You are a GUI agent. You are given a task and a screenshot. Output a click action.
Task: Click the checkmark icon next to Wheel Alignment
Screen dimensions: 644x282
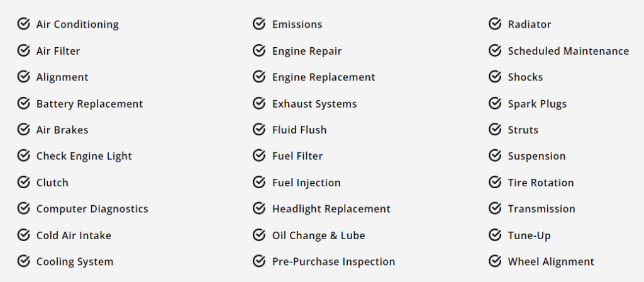point(494,261)
